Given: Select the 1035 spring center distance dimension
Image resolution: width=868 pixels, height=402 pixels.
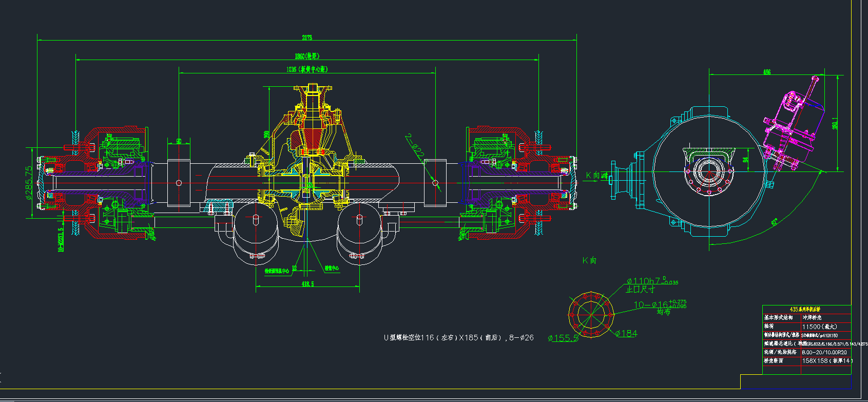Looking at the screenshot, I should 306,69.
